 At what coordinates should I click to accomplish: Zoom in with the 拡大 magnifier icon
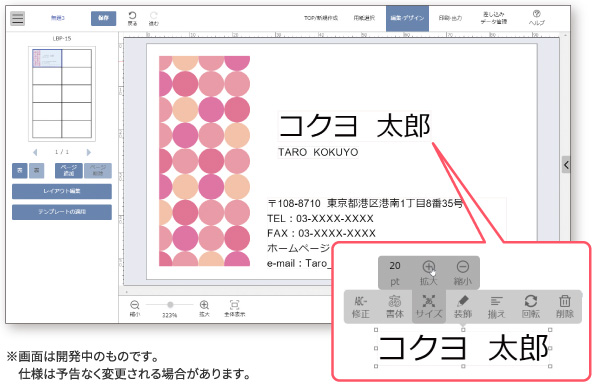click(204, 308)
